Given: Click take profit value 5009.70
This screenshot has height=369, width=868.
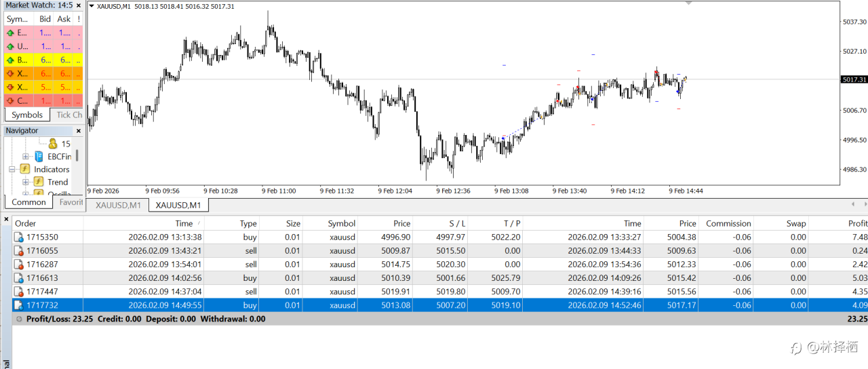Looking at the screenshot, I should pos(507,292).
